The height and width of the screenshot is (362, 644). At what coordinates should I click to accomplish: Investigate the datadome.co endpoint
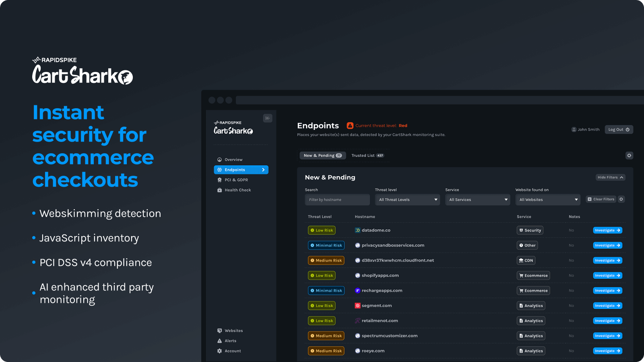(x=608, y=230)
